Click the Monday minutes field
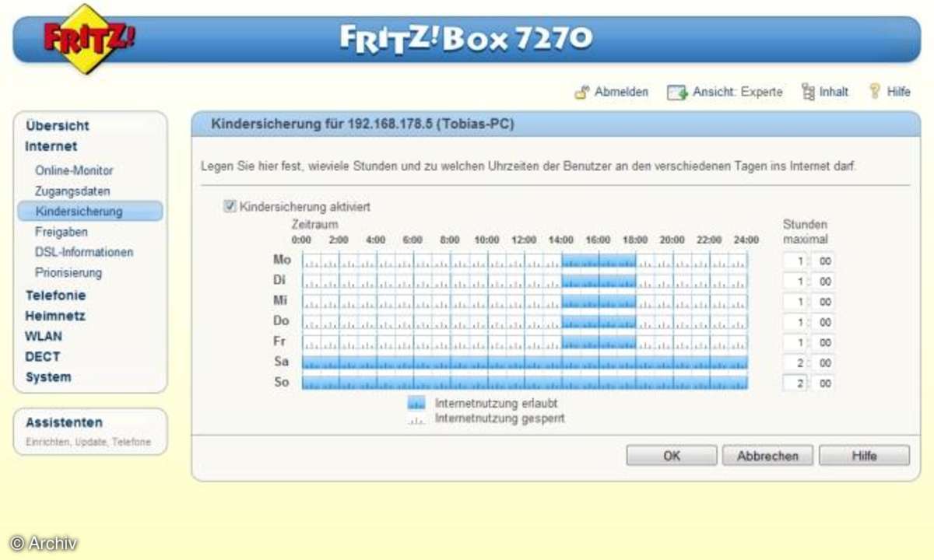 (x=823, y=261)
